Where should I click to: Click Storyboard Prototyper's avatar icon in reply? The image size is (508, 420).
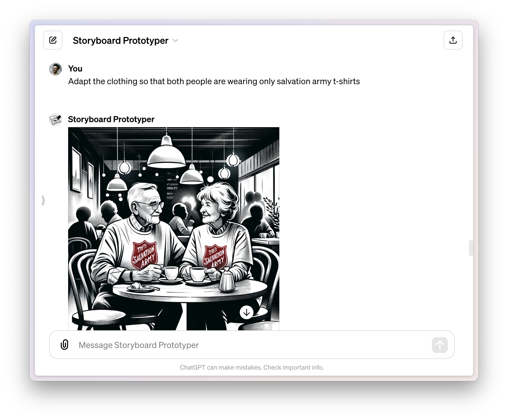pos(55,120)
